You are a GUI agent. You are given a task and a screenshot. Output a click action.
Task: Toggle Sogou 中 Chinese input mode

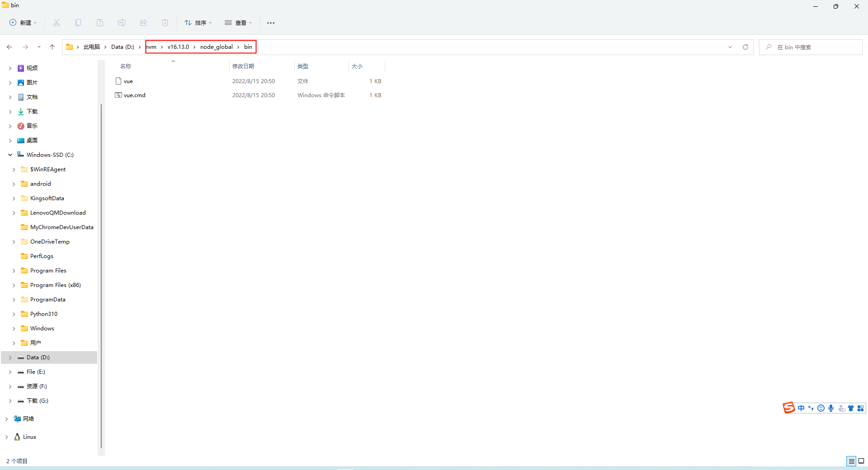[801, 408]
